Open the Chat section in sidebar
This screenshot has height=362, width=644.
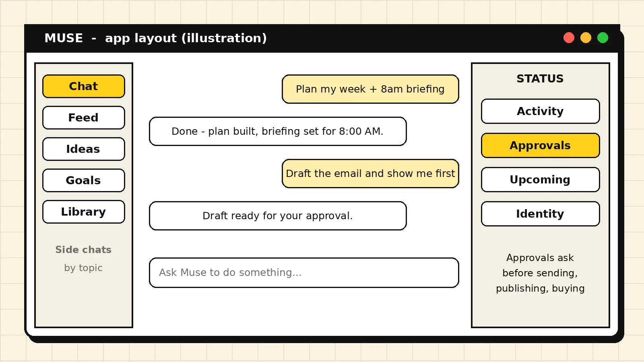point(84,86)
